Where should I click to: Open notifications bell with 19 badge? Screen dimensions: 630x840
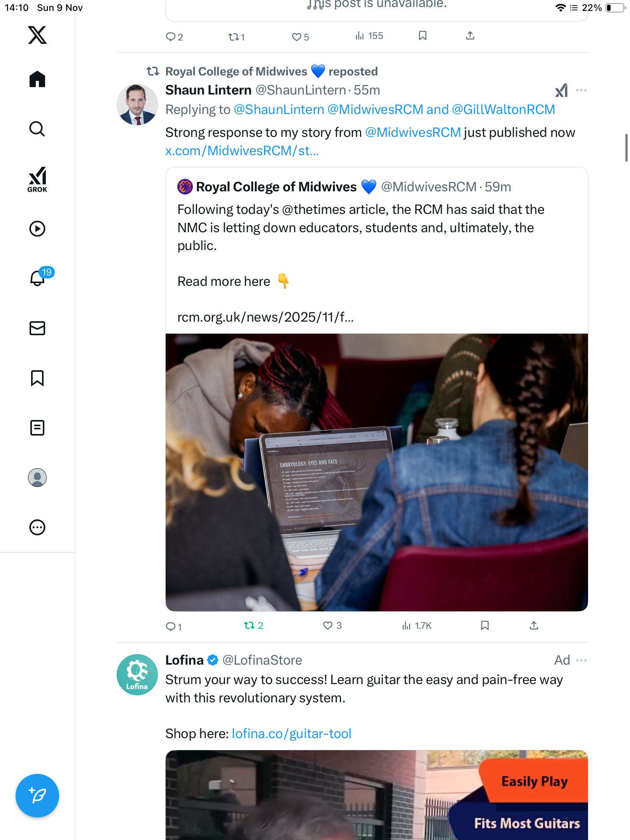tap(38, 278)
